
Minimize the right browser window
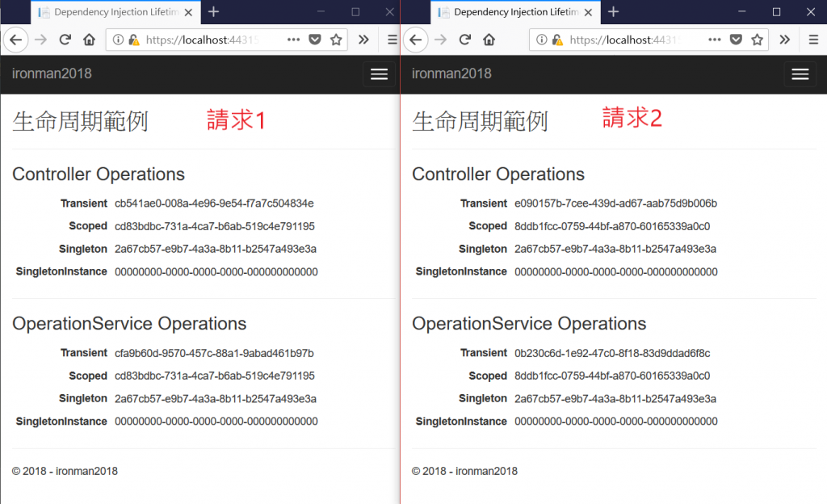[742, 11]
